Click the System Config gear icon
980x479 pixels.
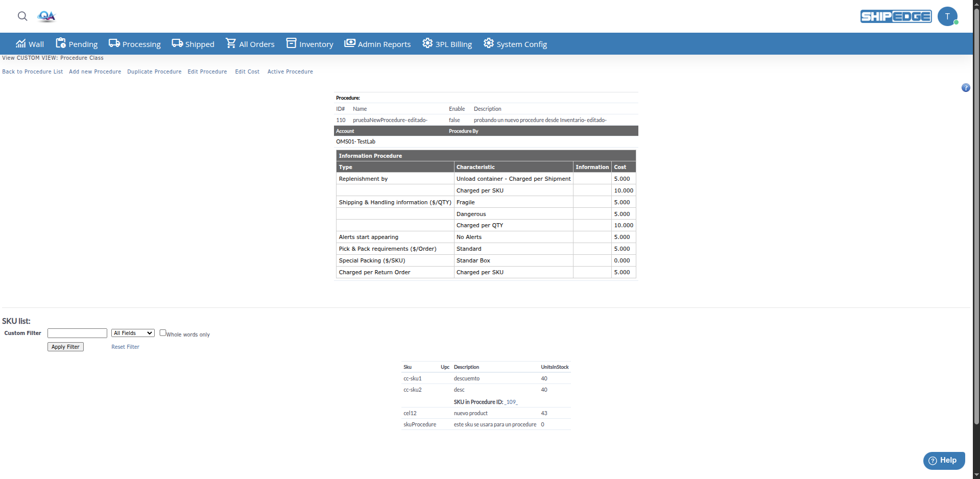(489, 43)
